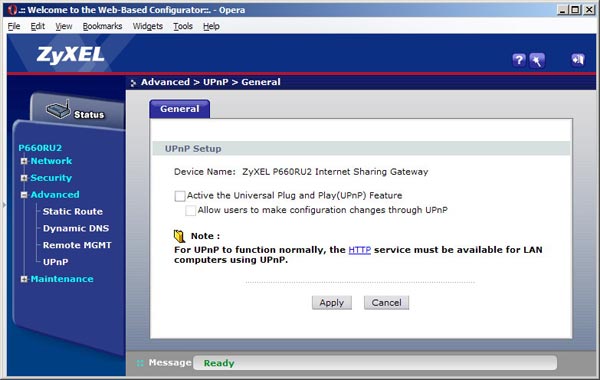Open the Edit menu
Screen dimensions: 600x380
[x=38, y=26]
